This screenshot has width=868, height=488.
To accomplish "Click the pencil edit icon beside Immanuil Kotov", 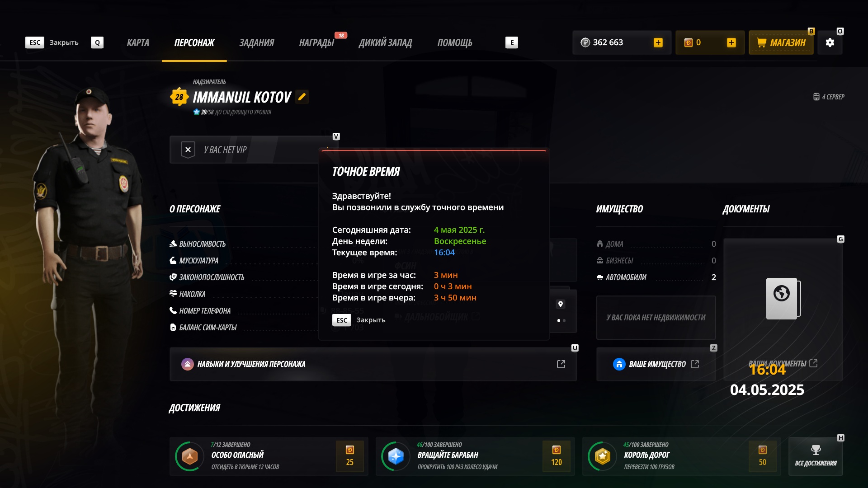I will (x=302, y=97).
